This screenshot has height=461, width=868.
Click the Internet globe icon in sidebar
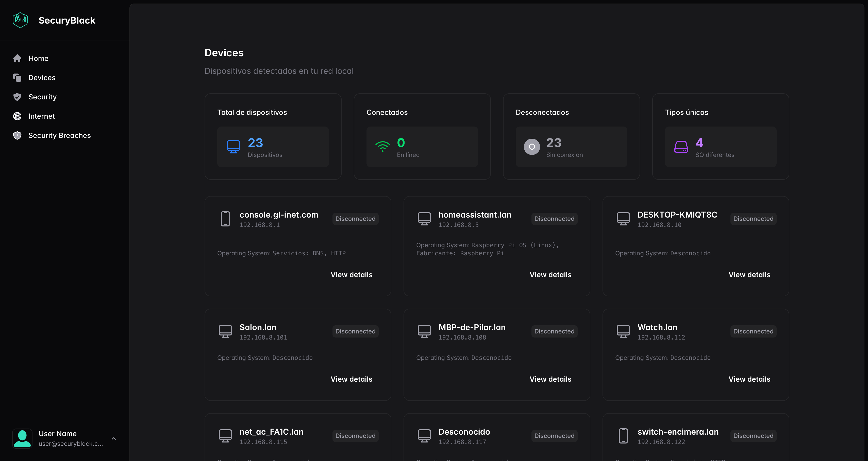tap(17, 116)
